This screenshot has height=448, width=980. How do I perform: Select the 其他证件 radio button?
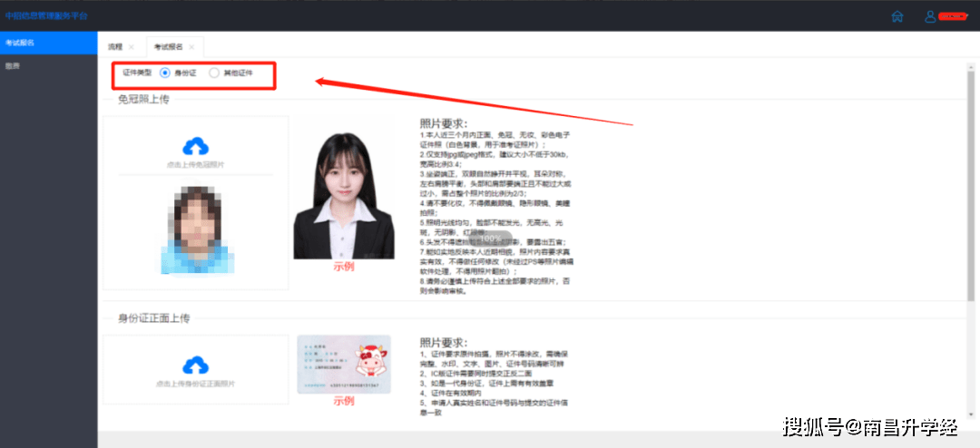[x=214, y=73]
